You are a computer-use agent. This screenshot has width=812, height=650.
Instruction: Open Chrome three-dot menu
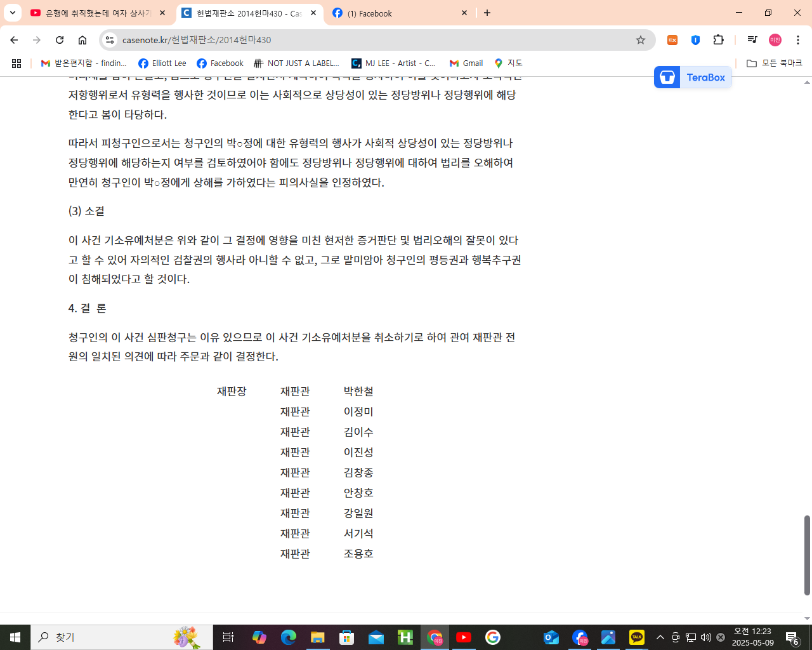click(798, 40)
